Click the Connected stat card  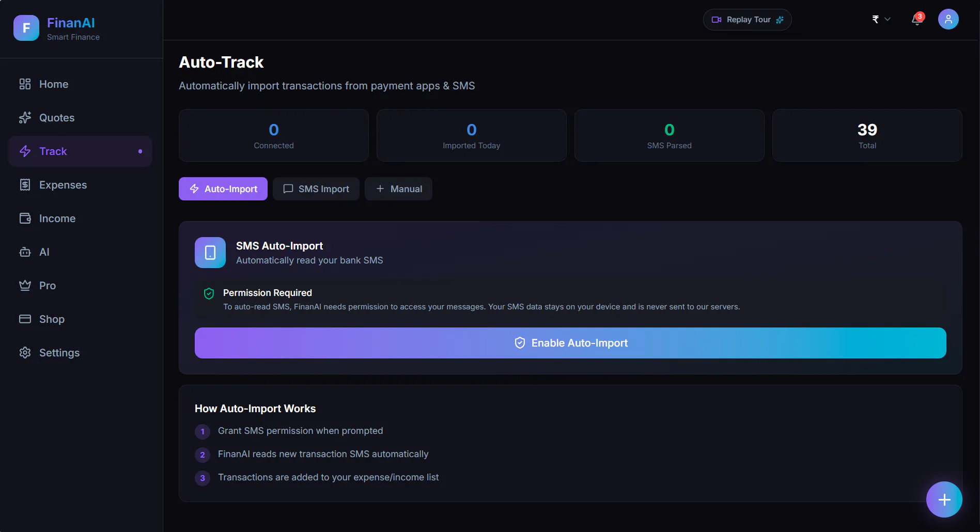click(274, 135)
